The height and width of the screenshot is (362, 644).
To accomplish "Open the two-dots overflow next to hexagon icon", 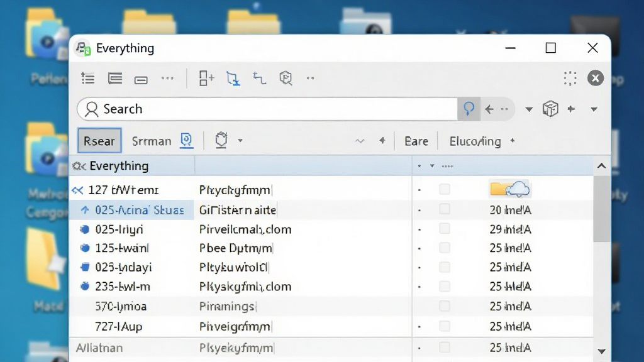I will (x=310, y=78).
